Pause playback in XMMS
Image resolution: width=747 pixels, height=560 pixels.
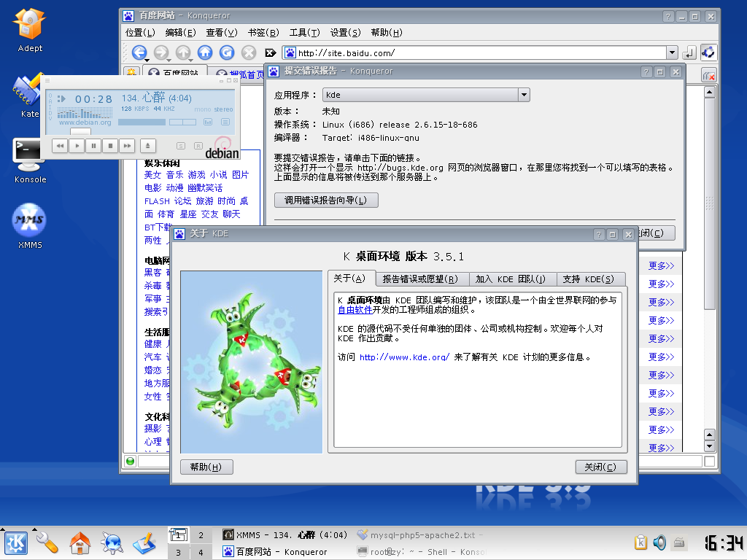tap(93, 146)
